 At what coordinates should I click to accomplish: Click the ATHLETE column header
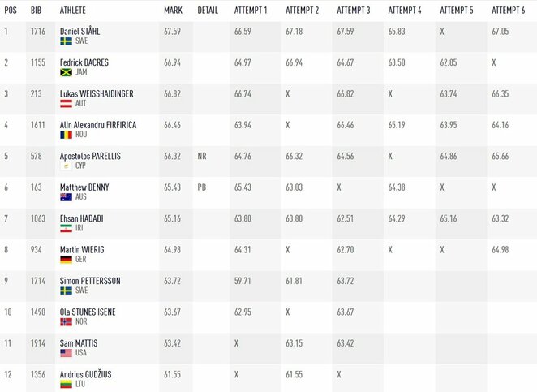pyautogui.click(x=75, y=11)
